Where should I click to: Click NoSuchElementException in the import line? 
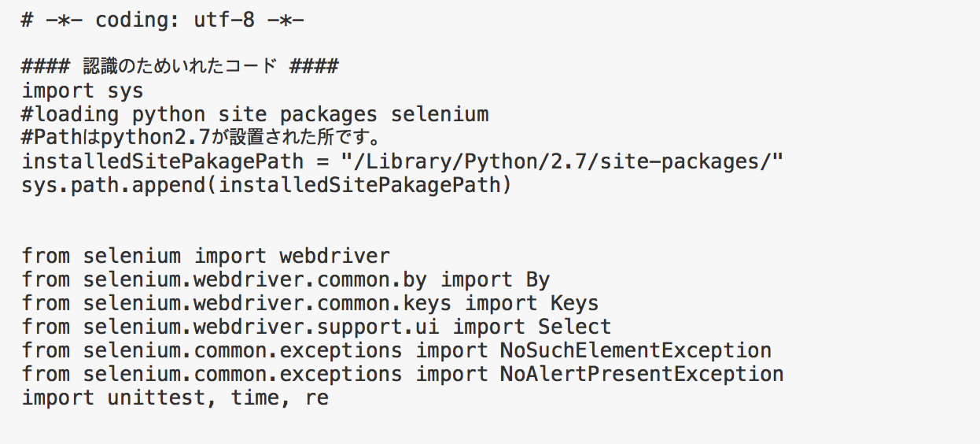[636, 350]
